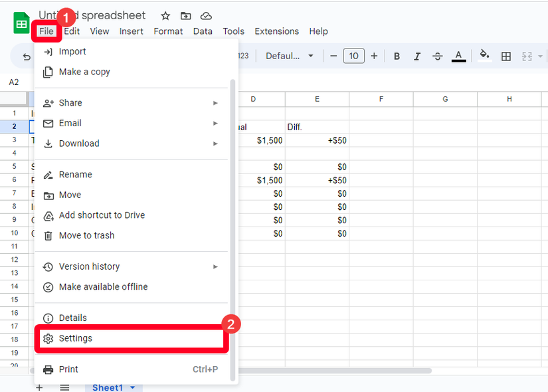The width and height of the screenshot is (548, 392).
Task: Decrease font size with minus button
Action: click(333, 56)
